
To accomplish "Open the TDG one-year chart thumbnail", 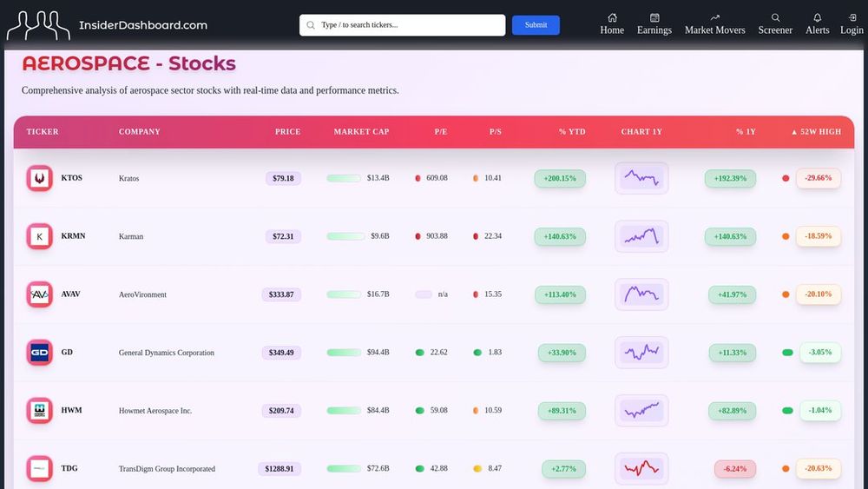I will (641, 468).
